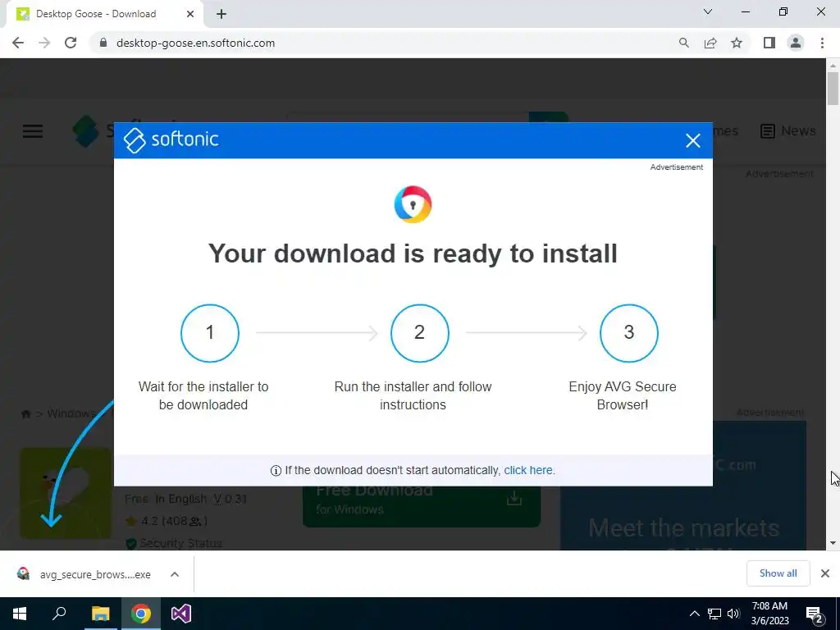Reload the current page
The height and width of the screenshot is (630, 840).
[x=71, y=43]
